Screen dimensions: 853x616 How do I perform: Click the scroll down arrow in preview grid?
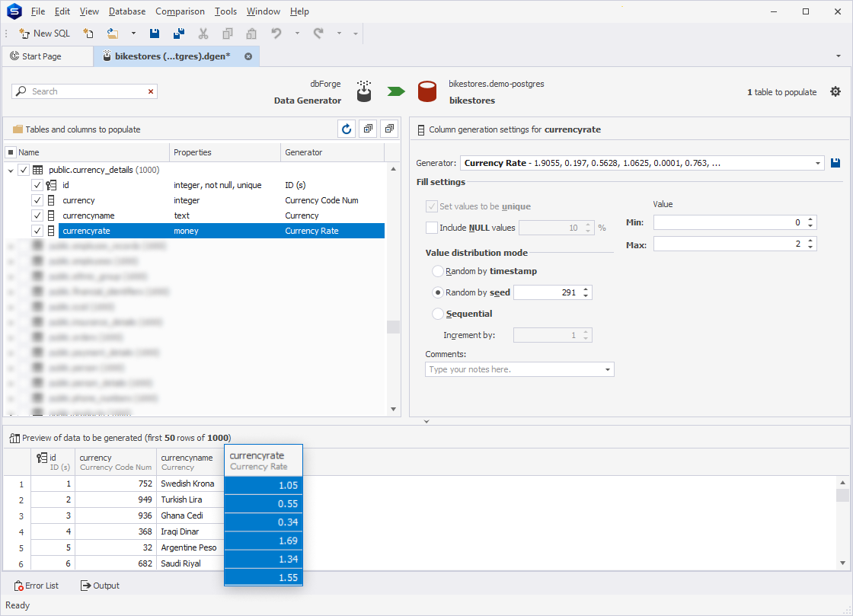[x=842, y=563]
